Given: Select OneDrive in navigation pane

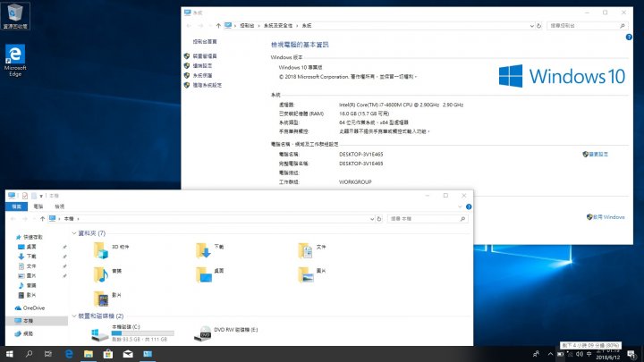Looking at the screenshot, I should 30,307.
